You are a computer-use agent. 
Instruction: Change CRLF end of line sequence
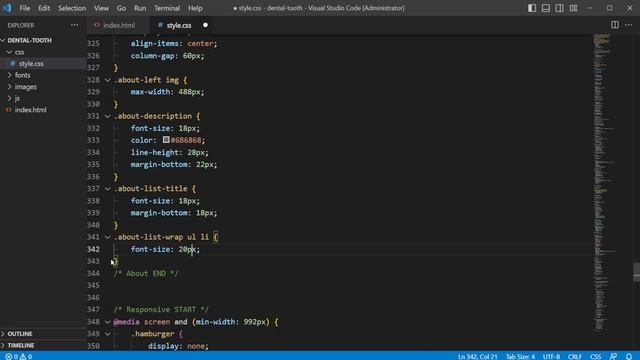click(x=575, y=356)
